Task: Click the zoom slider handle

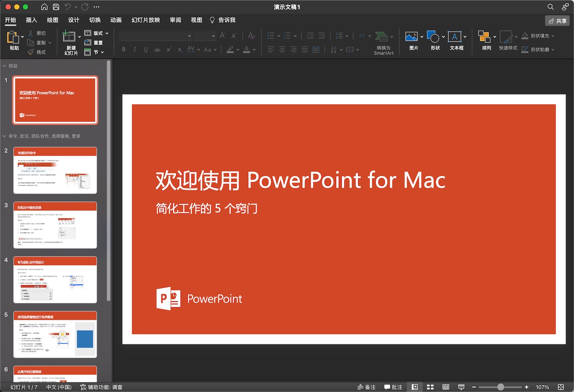Action: [500, 387]
